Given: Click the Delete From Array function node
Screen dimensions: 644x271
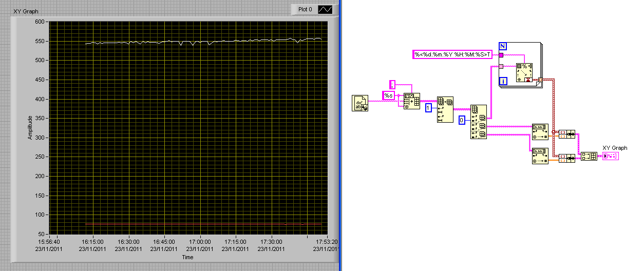Looking at the screenshot, I should pos(445,109).
